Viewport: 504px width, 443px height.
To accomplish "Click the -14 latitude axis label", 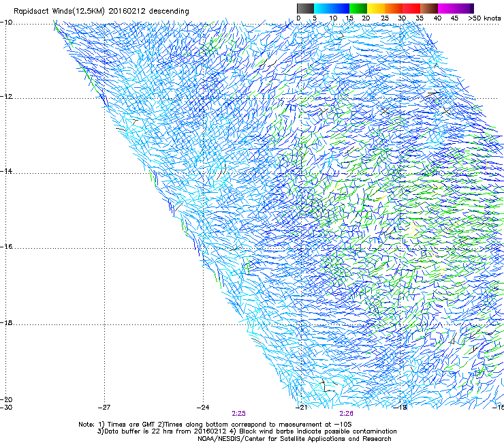I will coord(6,171).
